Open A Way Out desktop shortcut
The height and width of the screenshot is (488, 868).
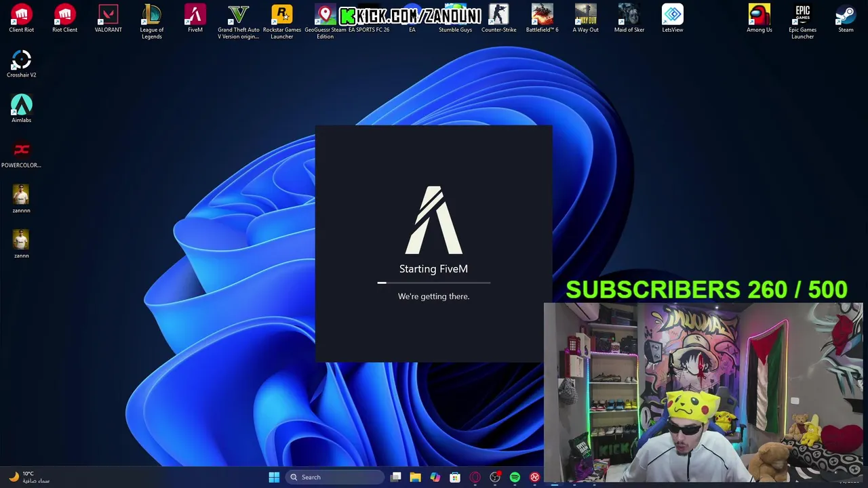pyautogui.click(x=585, y=18)
